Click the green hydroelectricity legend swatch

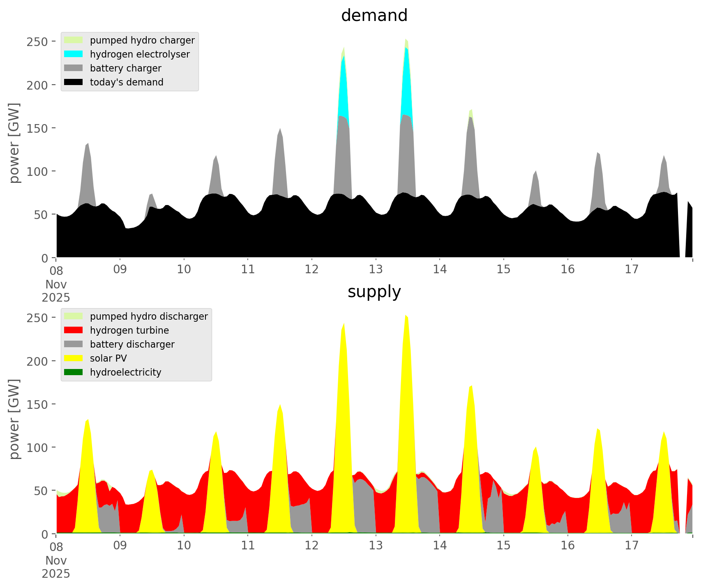pyautogui.click(x=74, y=372)
